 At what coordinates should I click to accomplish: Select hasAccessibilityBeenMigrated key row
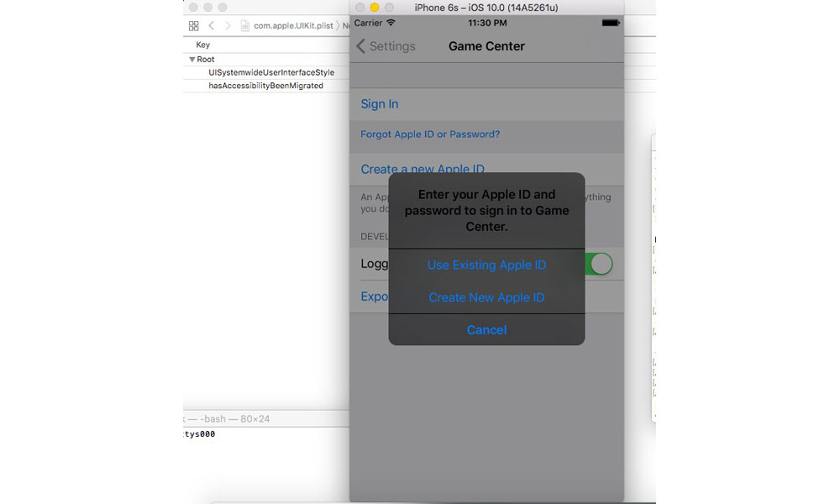[265, 86]
